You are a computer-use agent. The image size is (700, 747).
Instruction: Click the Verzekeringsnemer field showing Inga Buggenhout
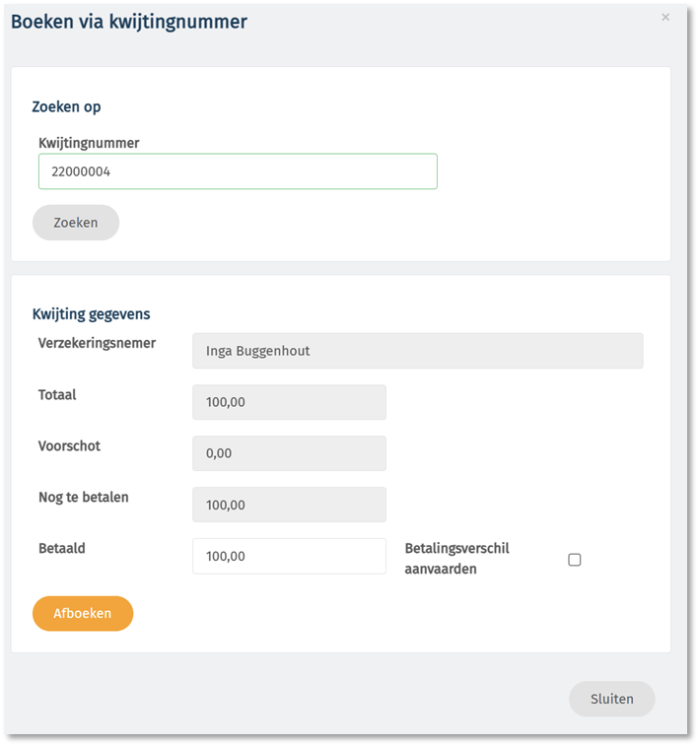point(417,351)
